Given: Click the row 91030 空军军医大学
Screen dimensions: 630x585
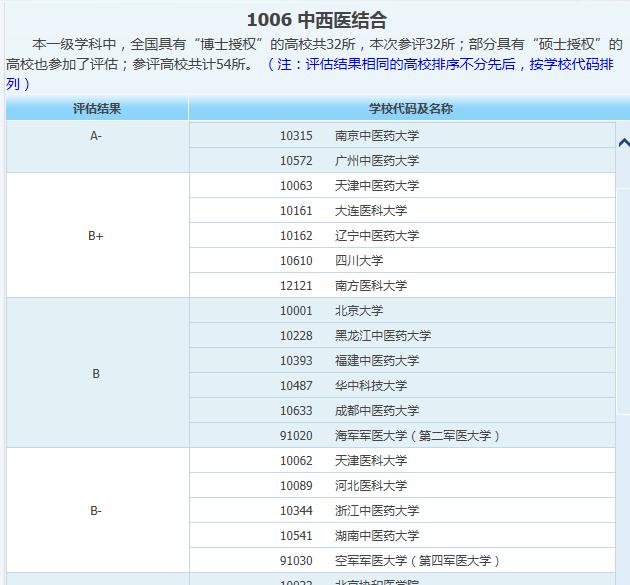Looking at the screenshot, I should click(x=402, y=560).
